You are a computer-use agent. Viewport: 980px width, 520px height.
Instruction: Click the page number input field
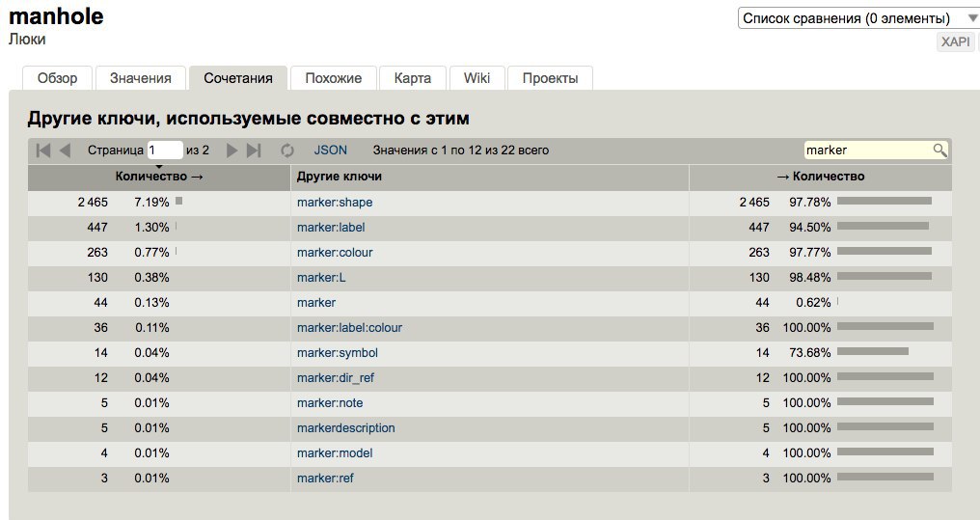click(165, 151)
